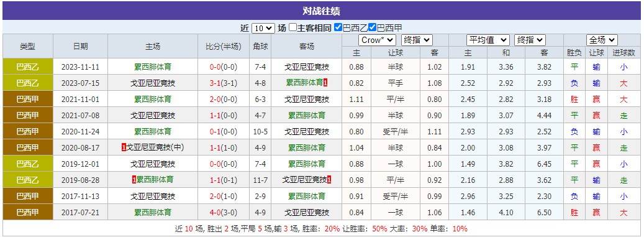Open the Crow* bookmaker dropdown

tap(377, 40)
